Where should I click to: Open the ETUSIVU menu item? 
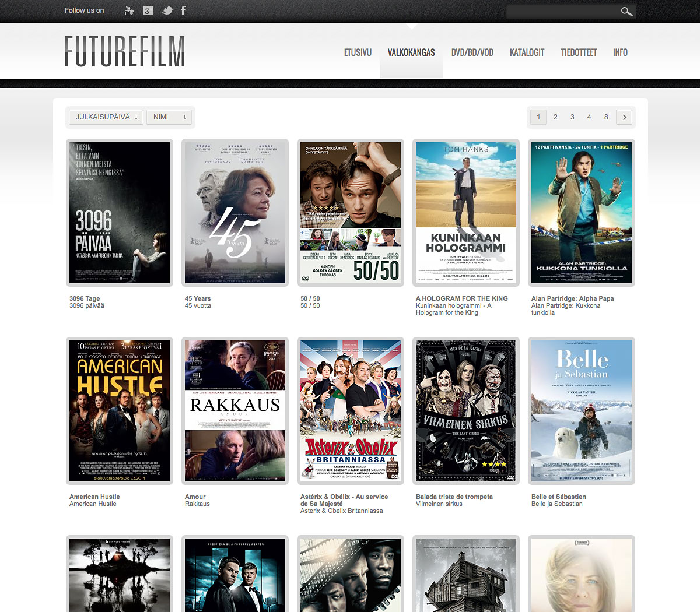click(x=358, y=52)
